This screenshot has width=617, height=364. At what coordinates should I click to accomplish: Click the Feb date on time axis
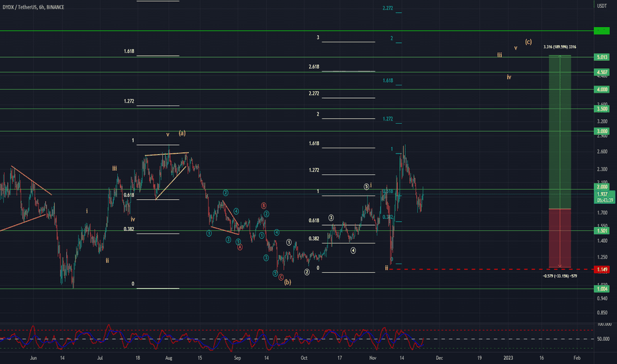pyautogui.click(x=577, y=357)
